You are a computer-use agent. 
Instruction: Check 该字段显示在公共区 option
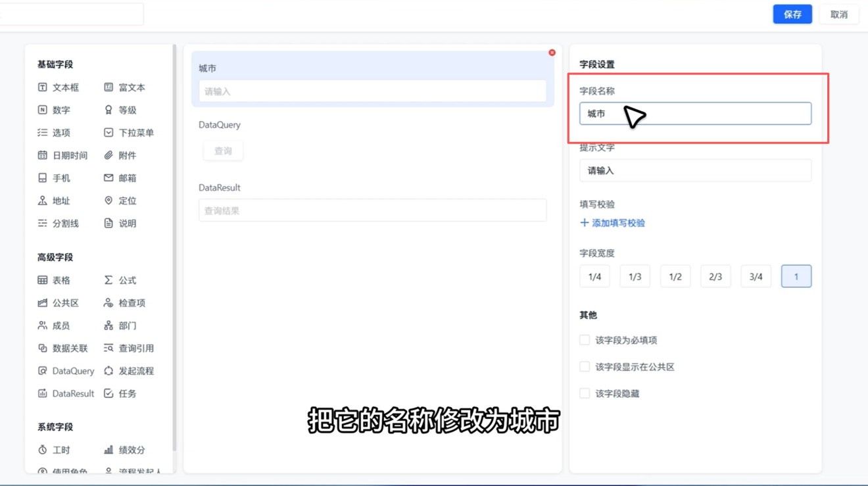(x=585, y=367)
